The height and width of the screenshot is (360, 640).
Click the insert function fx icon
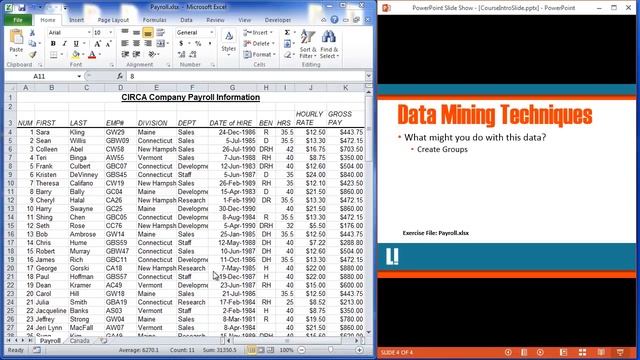click(120, 76)
